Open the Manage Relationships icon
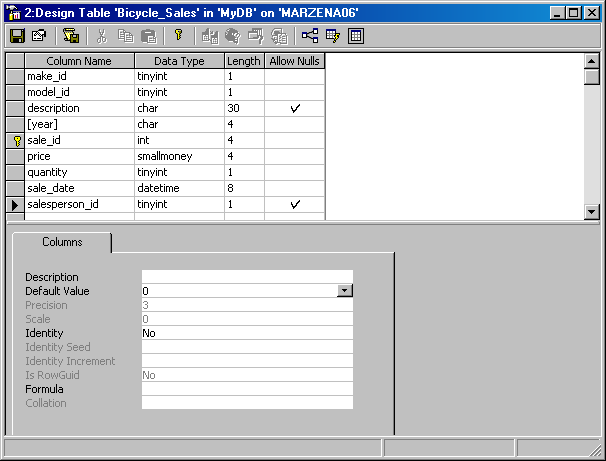 [310, 35]
